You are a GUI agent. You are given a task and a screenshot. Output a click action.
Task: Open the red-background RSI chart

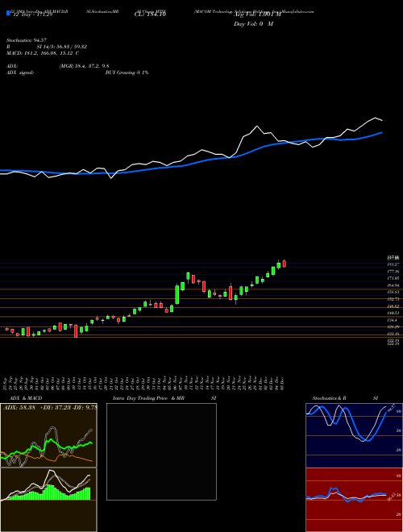point(354,500)
